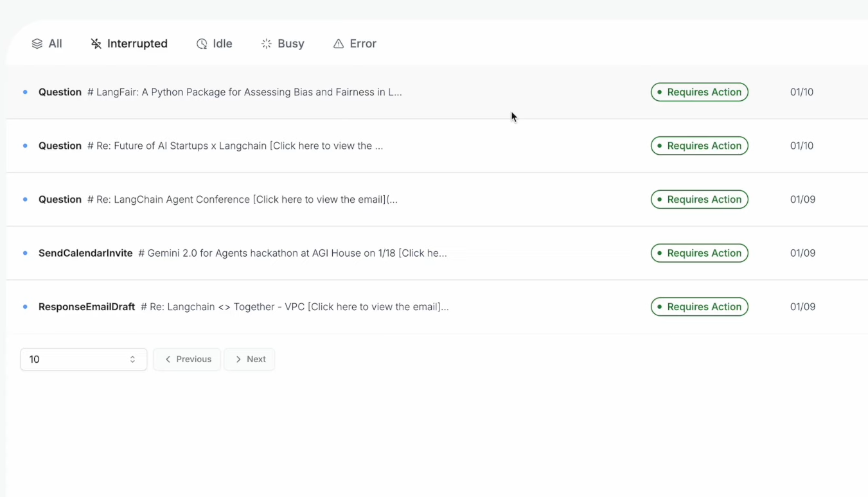The height and width of the screenshot is (497, 868).
Task: Switch to the Busy tab
Action: click(x=283, y=44)
